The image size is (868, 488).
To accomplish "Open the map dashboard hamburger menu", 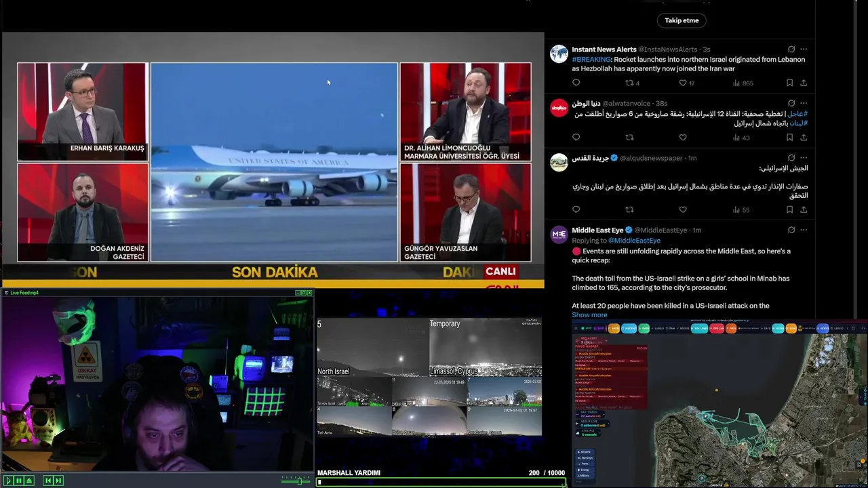I will [576, 329].
